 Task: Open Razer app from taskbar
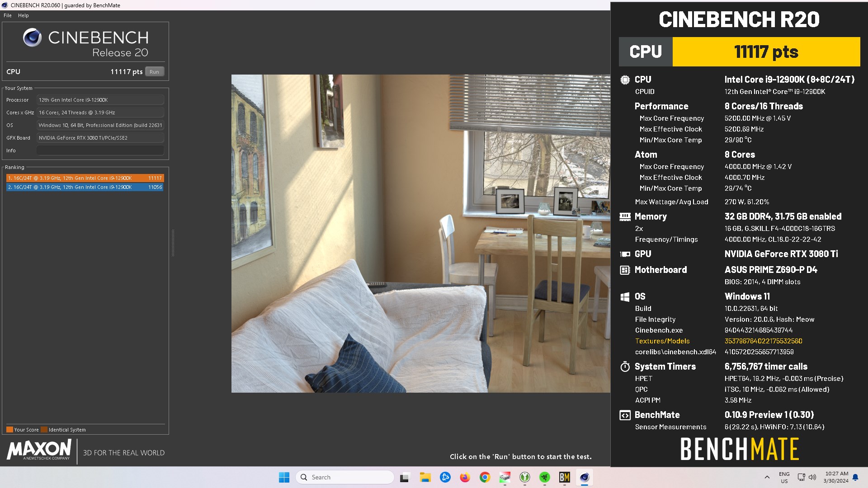point(545,477)
